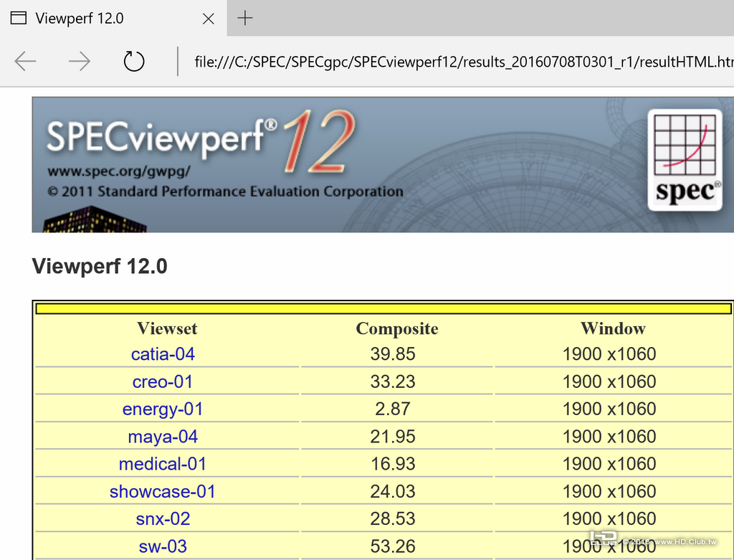This screenshot has width=734, height=560.
Task: Open the energy-01 viewset link
Action: tap(163, 409)
